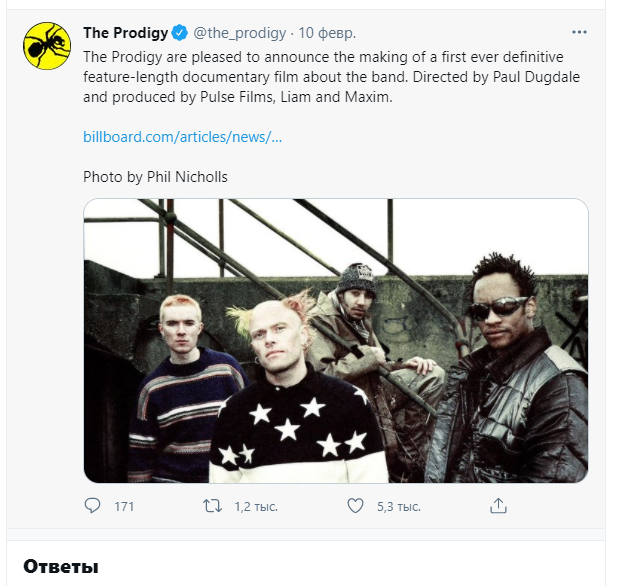Open The Prodigy ant logo avatar
Screen dimensions: 620x586
coord(47,46)
